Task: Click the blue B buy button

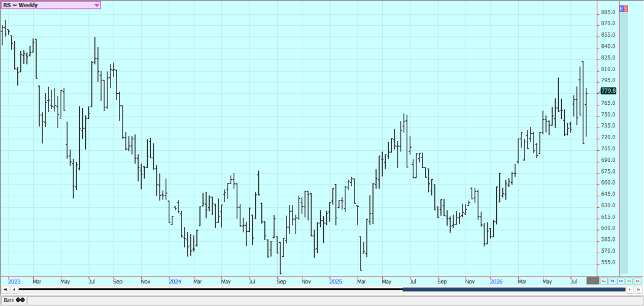Action: (x=621, y=8)
